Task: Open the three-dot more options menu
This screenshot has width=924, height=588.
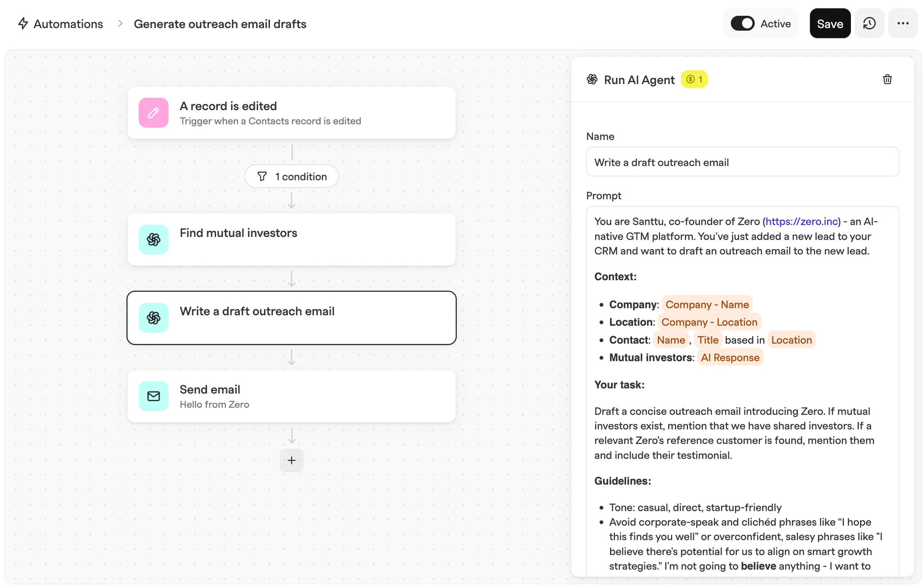Action: pyautogui.click(x=903, y=23)
